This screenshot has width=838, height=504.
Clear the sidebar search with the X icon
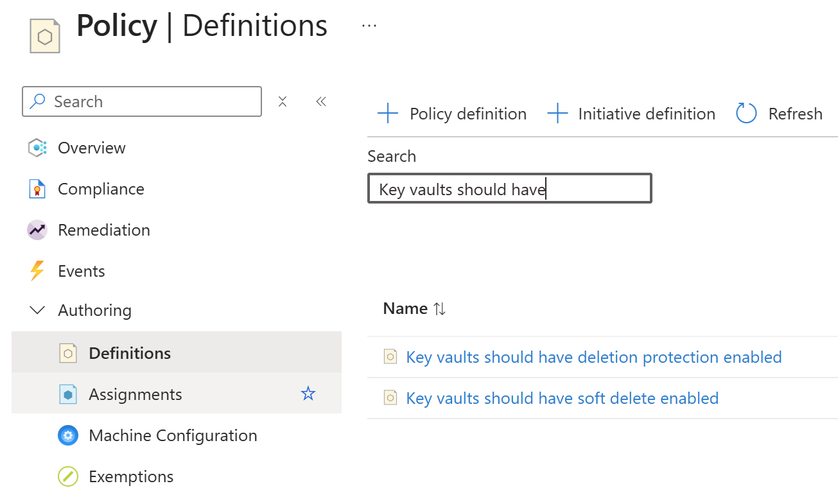tap(282, 101)
